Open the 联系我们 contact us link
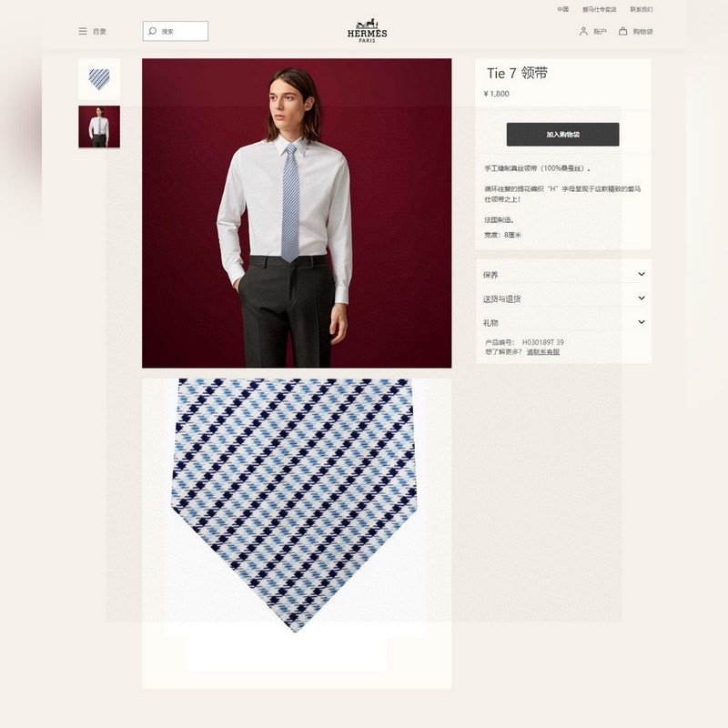Screen dimensions: 728x728 (642, 9)
